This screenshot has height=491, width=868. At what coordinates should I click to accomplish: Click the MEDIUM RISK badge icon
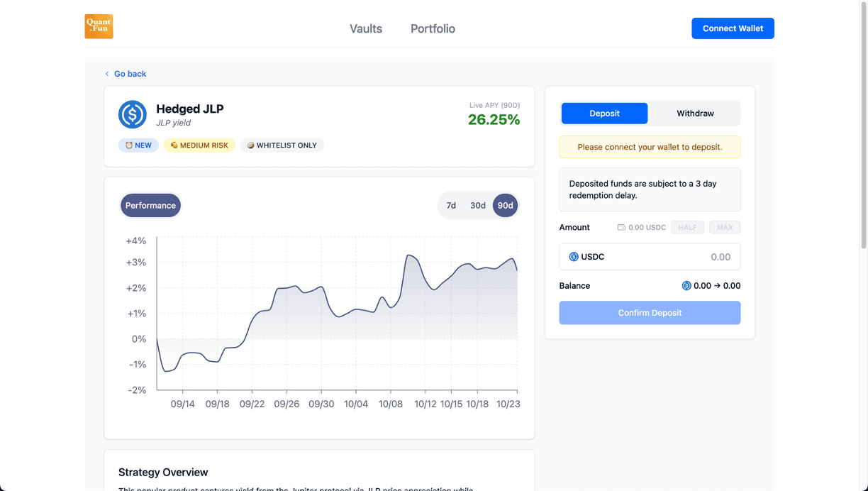click(x=174, y=145)
